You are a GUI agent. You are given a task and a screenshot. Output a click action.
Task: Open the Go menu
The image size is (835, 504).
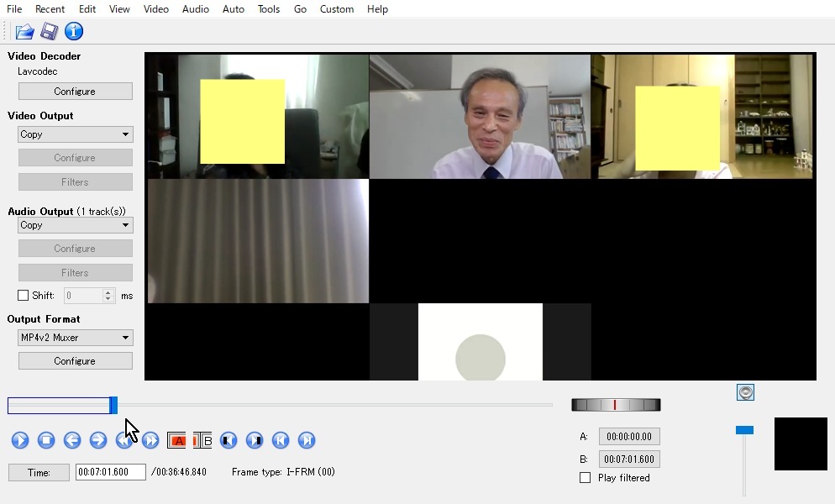(300, 9)
